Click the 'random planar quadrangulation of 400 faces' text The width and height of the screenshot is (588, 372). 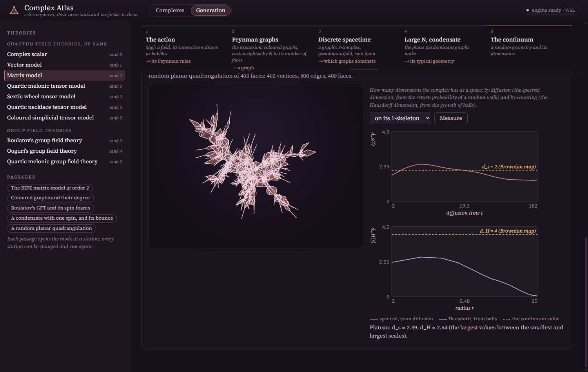coord(250,76)
